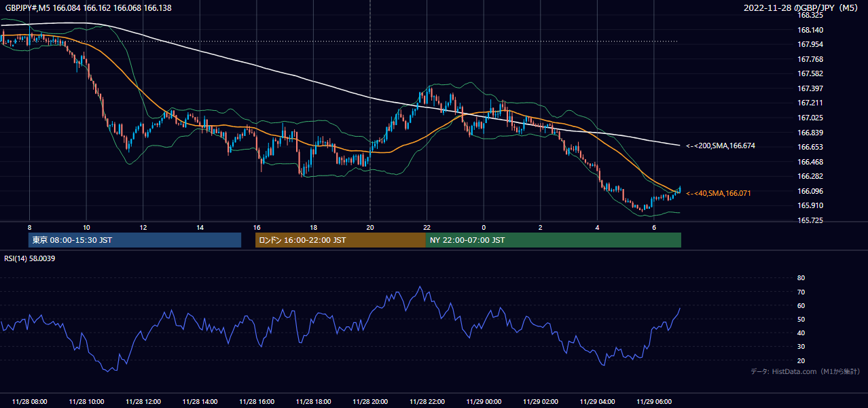Viewport: 868px width, 408px height.
Task: Select the ロンドン 16:00-22:00 JST session bar
Action: (340, 240)
